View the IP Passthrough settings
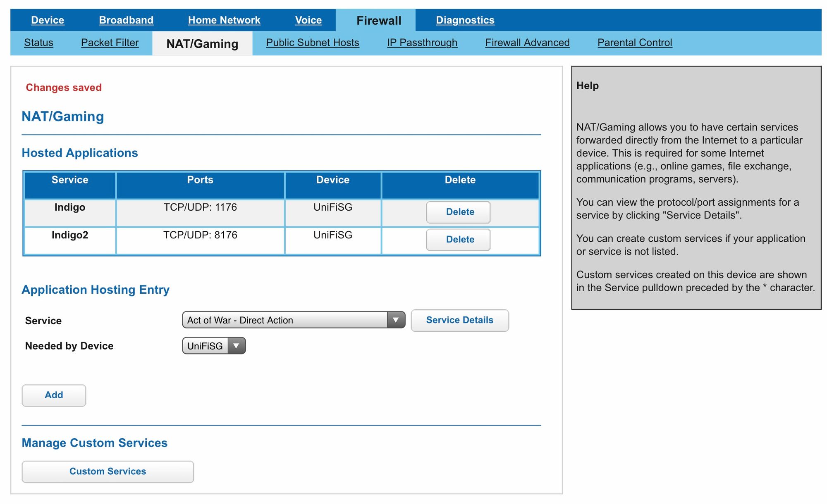 [x=422, y=43]
